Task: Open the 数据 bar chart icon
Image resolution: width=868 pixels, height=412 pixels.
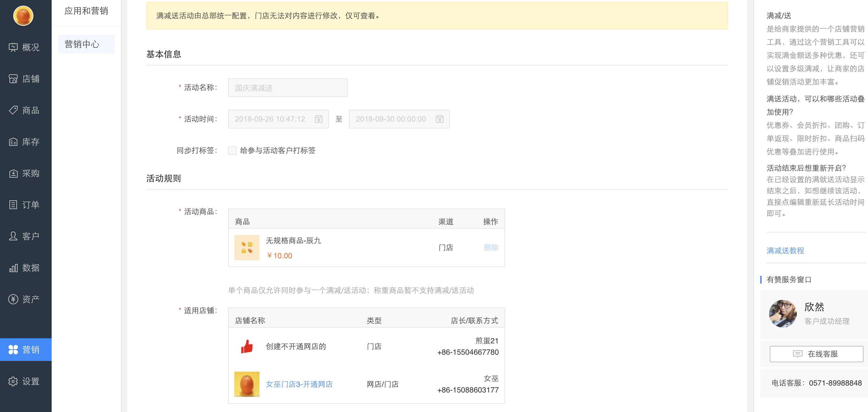Action: pos(13,268)
